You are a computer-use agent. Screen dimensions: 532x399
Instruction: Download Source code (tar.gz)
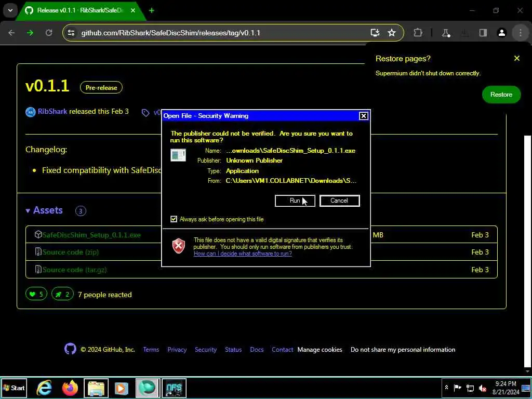click(75, 270)
